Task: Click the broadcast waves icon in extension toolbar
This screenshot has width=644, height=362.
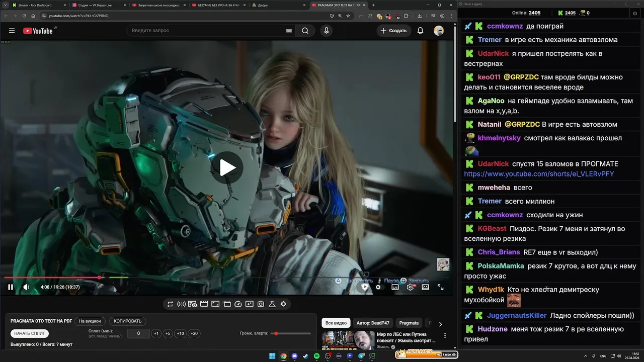Action: click(182, 304)
